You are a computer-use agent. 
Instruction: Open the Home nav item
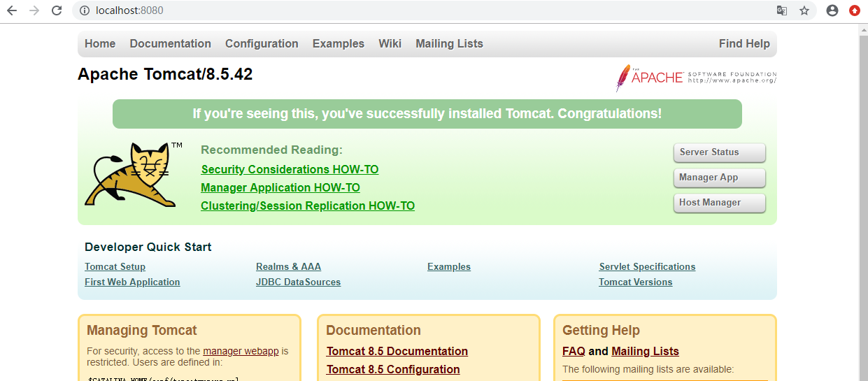100,43
